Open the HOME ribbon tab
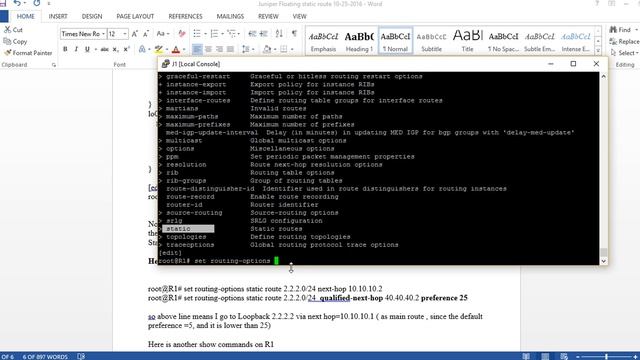The height and width of the screenshot is (360, 640). [25, 16]
